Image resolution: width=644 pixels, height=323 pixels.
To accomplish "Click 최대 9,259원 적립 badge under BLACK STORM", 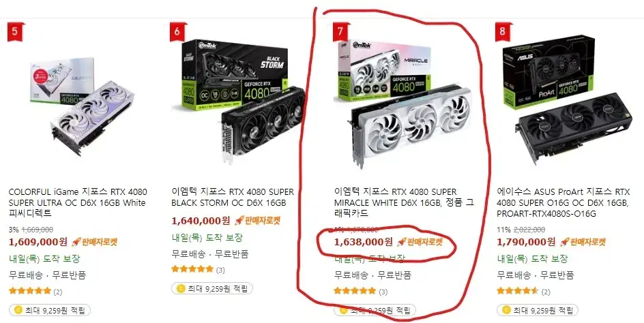I will [212, 288].
